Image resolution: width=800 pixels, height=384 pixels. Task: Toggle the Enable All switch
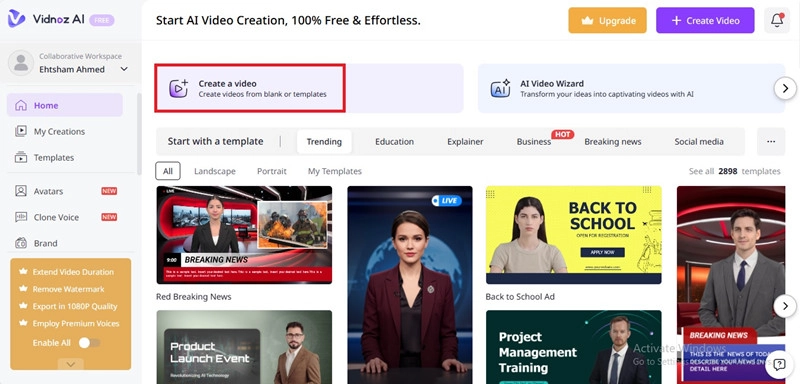tap(89, 343)
